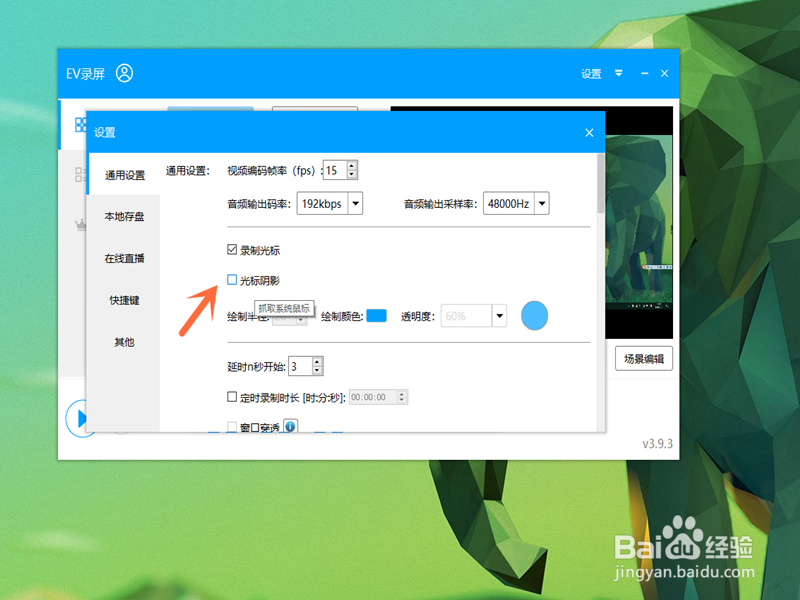This screenshot has width=800, height=600.
Task: Select the grid icon in main sidebar
Action: click(80, 124)
